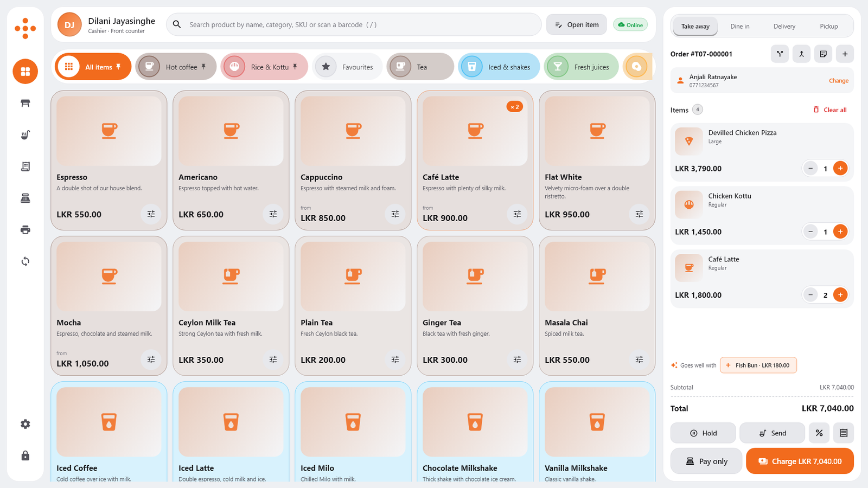Screen dimensions: 868x488
Task: Click Change customer link
Action: [x=839, y=81]
